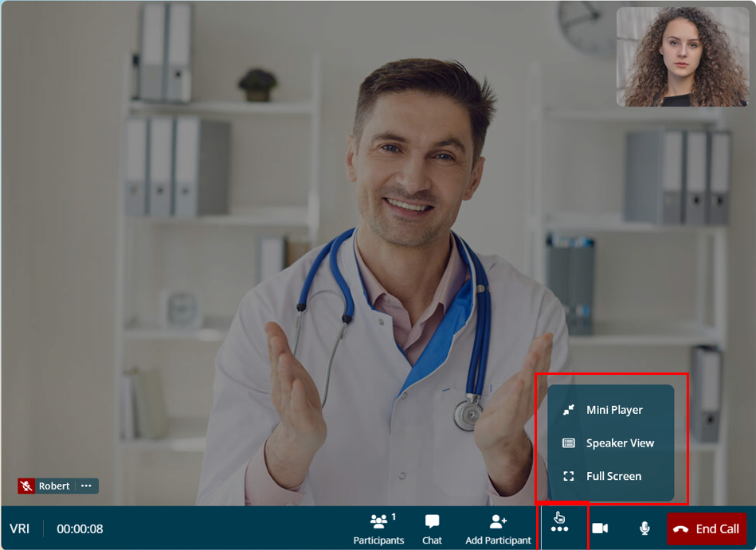The image size is (756, 550).
Task: Open the Participants panel icon
Action: 379,521
